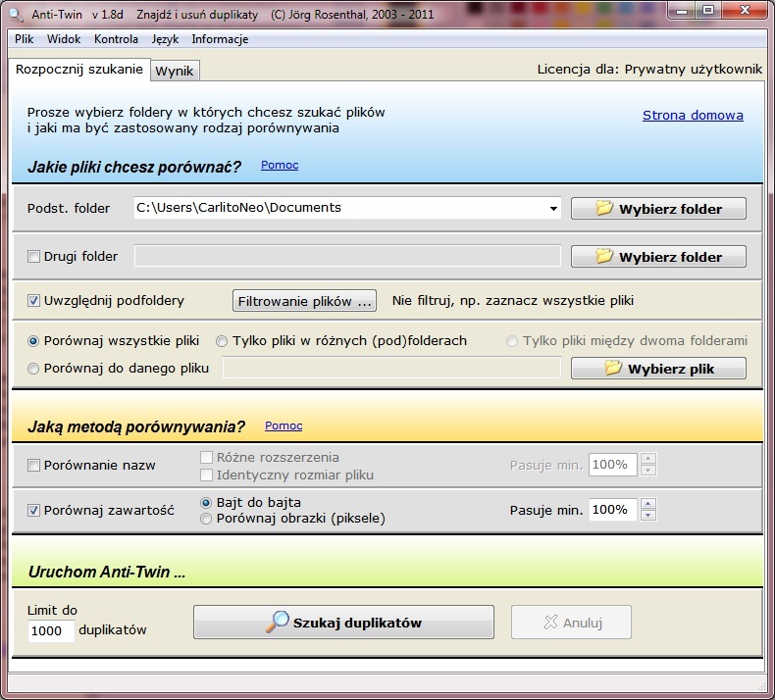This screenshot has width=775, height=700.
Task: Close the Anti-Twin window
Action: tap(745, 11)
